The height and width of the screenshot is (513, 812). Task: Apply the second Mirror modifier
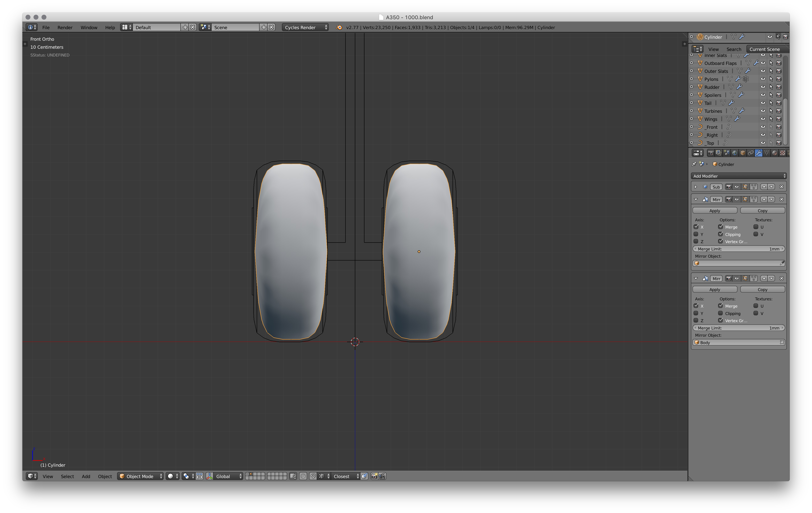coord(714,290)
